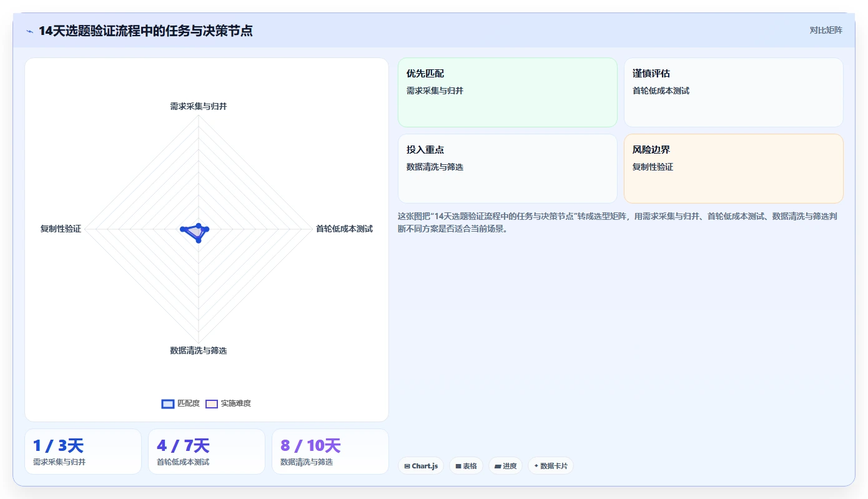Click the 匹配度 blue legend swatch
Screen dimensions: 868x499
click(x=167, y=403)
